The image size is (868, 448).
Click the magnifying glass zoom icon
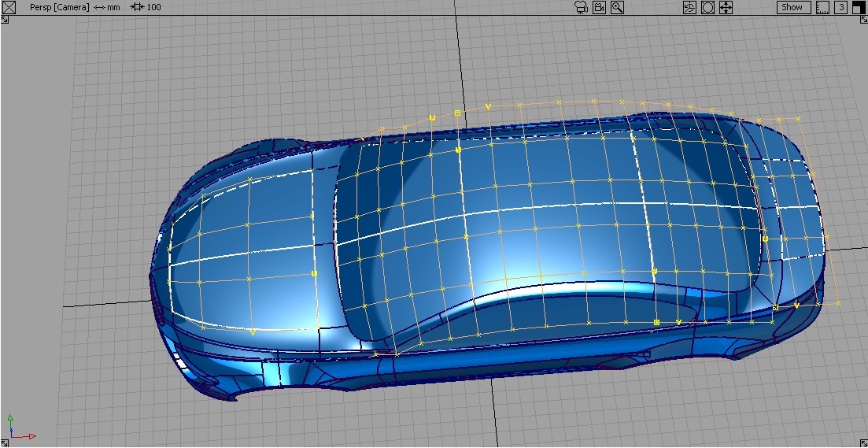point(617,7)
